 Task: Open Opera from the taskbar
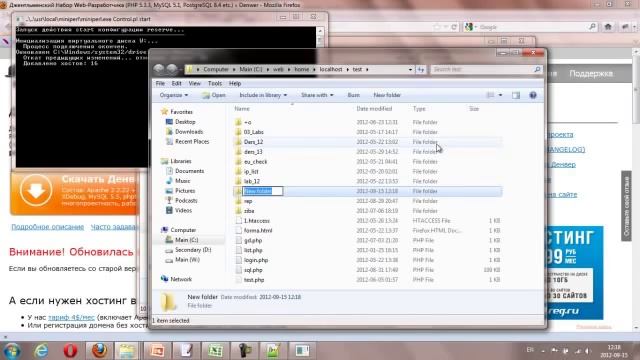pyautogui.click(x=70, y=351)
